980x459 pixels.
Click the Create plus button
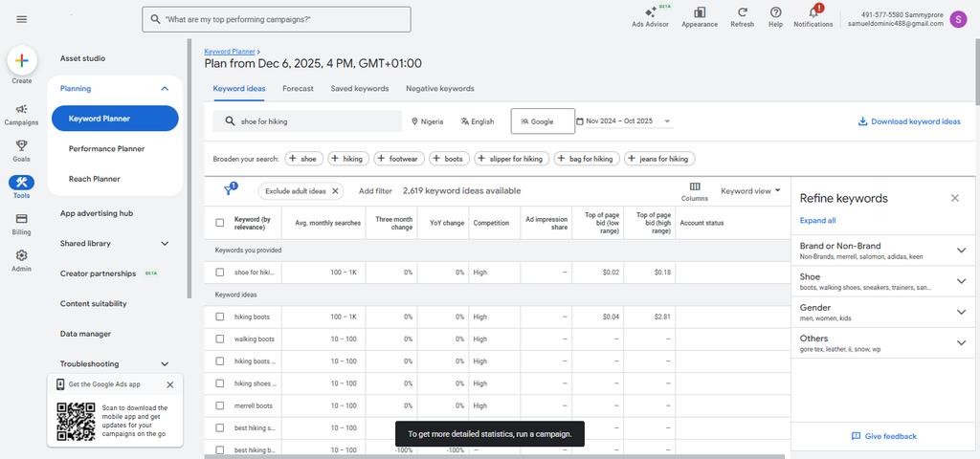22,60
